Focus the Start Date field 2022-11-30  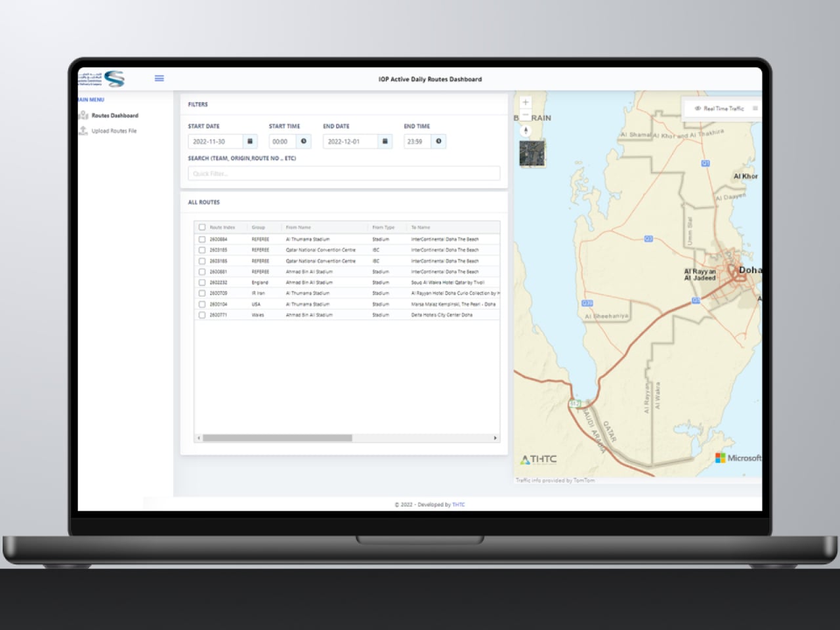click(x=216, y=141)
